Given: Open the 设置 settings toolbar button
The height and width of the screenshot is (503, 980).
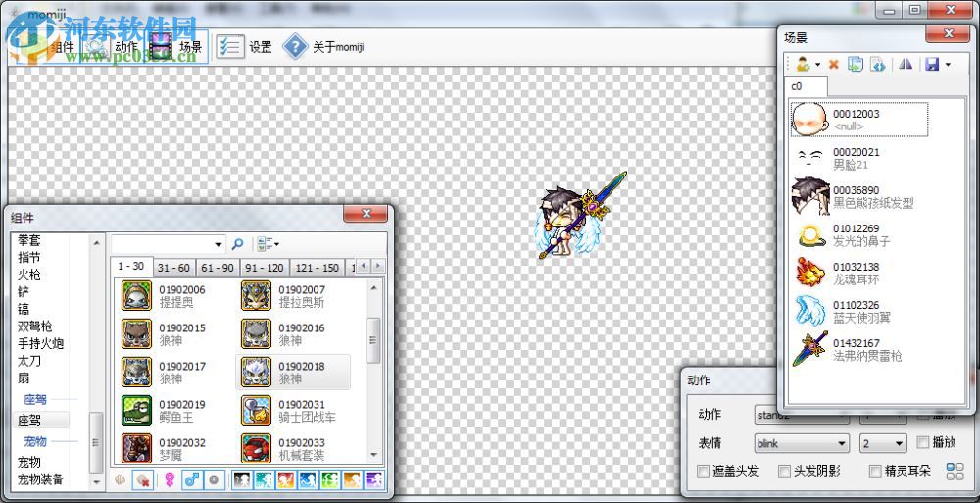Looking at the screenshot, I should pos(244,47).
